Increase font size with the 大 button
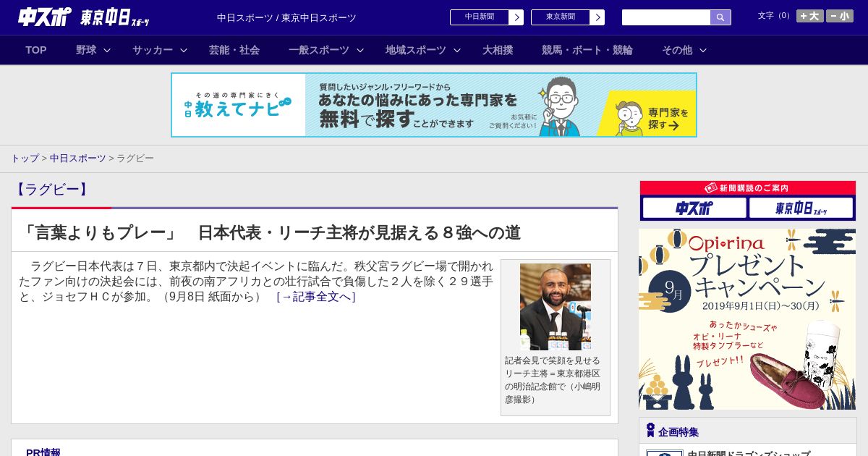 click(x=809, y=16)
